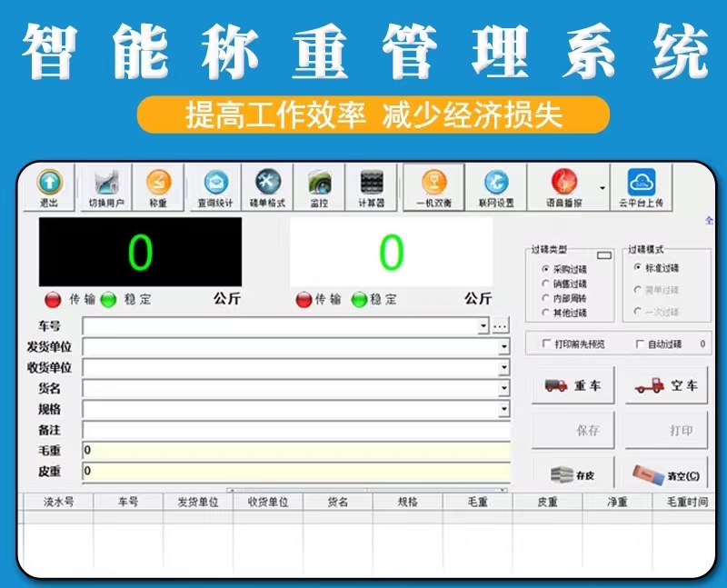Open 磅单格式 ticket format settings

(267, 188)
